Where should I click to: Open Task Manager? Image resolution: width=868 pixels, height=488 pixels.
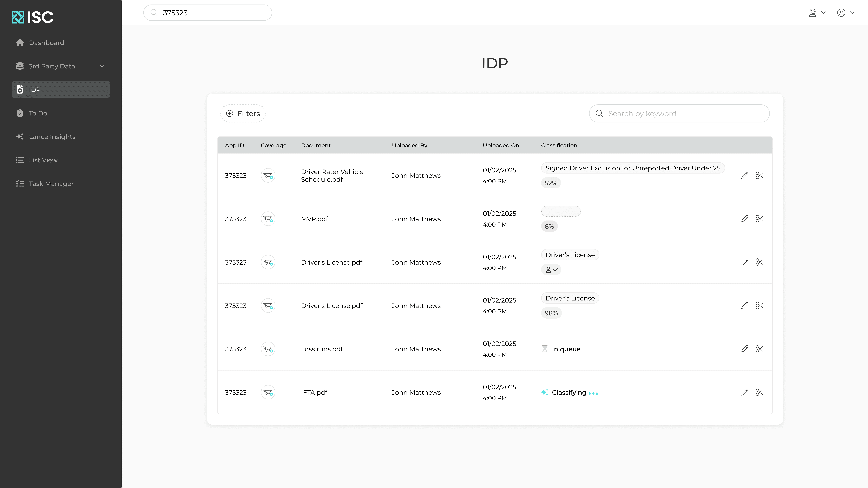click(61, 184)
